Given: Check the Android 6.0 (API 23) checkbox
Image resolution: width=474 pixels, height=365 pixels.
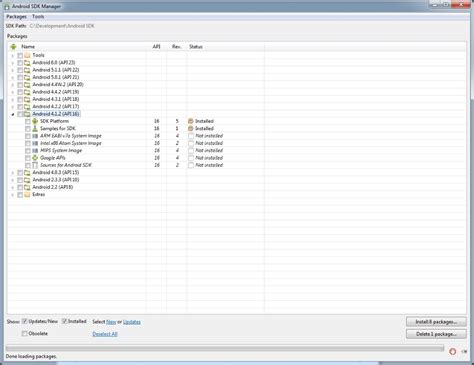Looking at the screenshot, I should point(20,63).
